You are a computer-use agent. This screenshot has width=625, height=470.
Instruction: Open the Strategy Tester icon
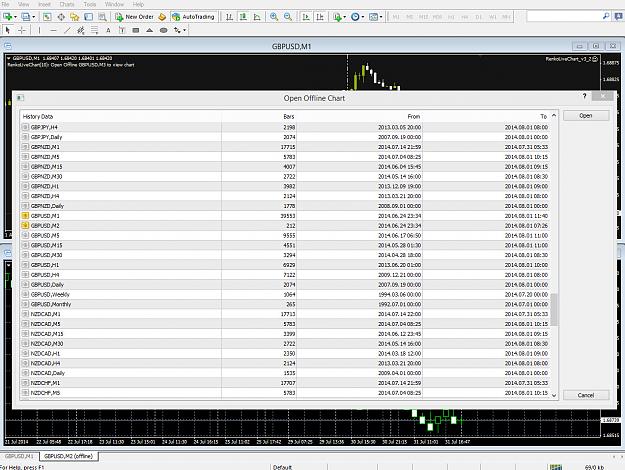click(x=102, y=17)
